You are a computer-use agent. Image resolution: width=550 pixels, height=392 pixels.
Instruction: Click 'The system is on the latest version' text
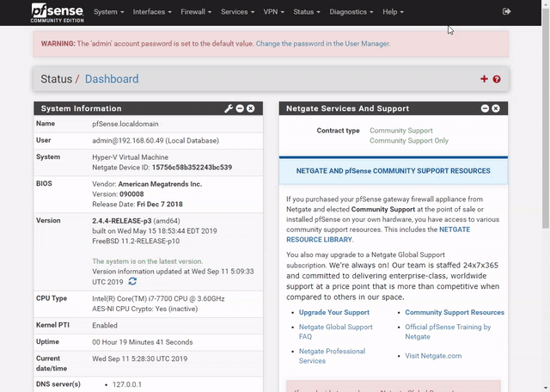click(147, 261)
